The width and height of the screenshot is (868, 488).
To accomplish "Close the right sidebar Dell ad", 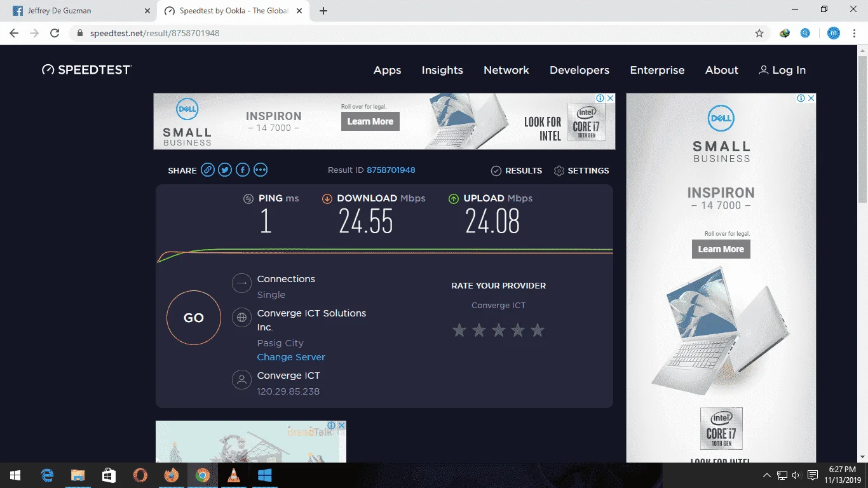I will [811, 98].
